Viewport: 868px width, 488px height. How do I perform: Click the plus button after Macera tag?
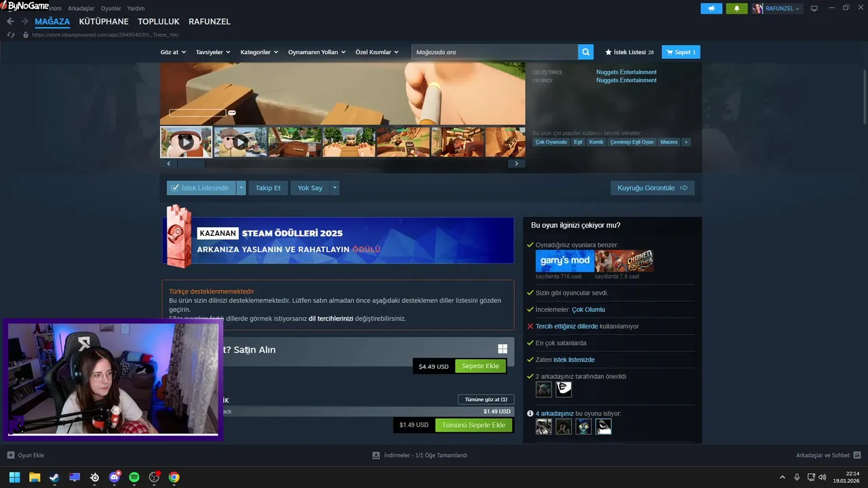click(x=686, y=142)
